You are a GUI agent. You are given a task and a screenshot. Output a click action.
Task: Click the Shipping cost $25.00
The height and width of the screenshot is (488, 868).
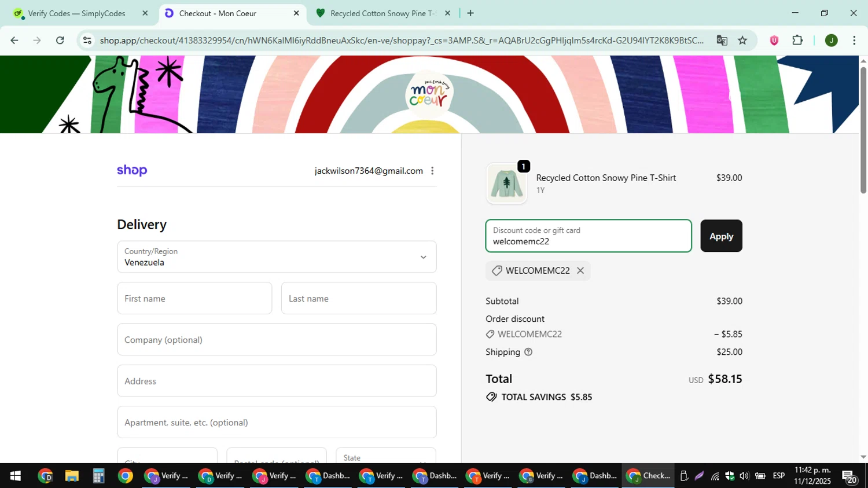point(729,352)
